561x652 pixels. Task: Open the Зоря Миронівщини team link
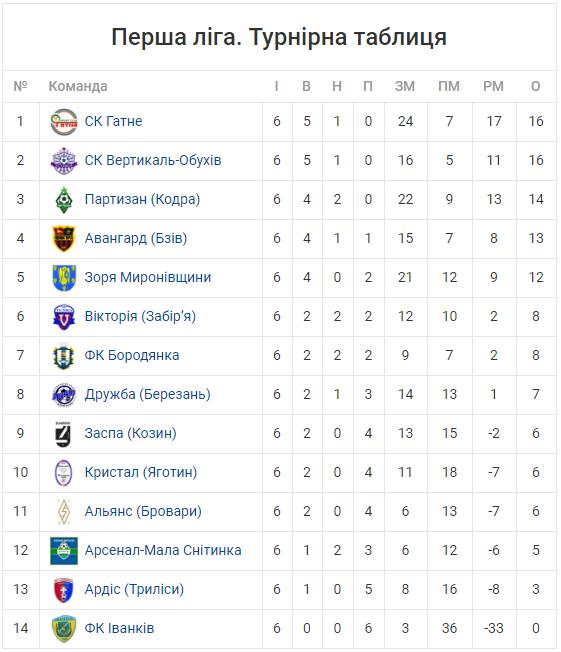point(148,277)
